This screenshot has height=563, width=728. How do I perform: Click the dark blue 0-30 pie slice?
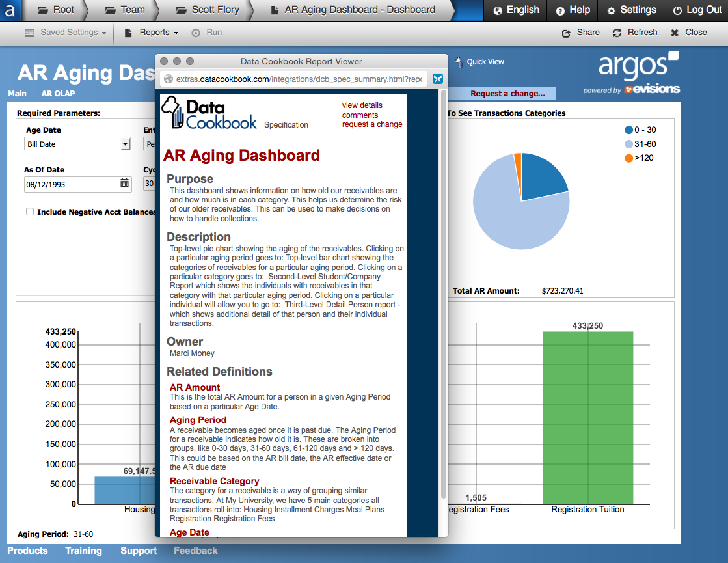pyautogui.click(x=541, y=179)
